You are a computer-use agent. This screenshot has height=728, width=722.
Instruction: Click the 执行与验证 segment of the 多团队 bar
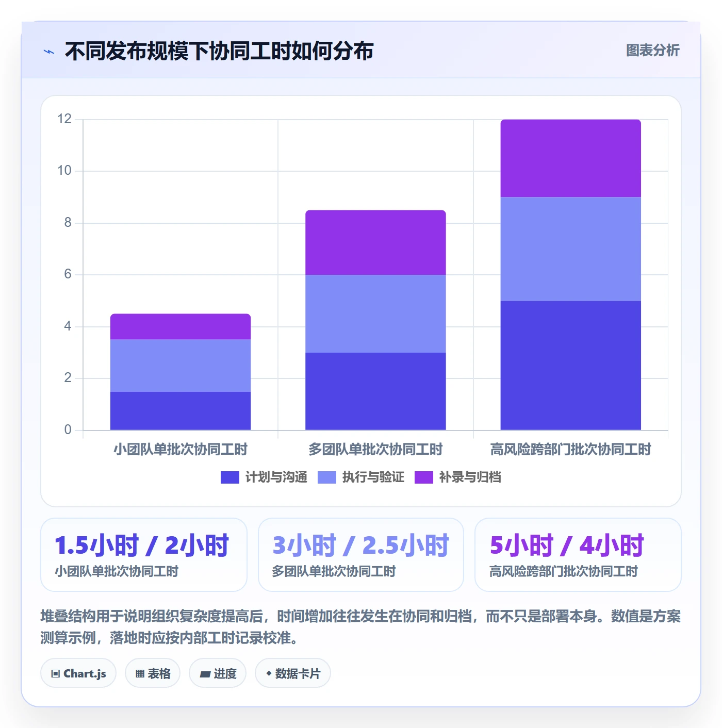[375, 313]
